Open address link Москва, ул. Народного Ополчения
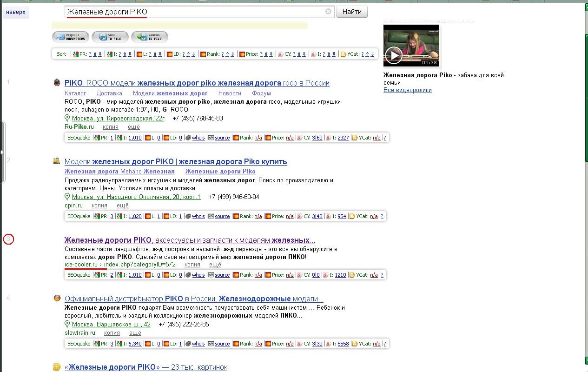 coord(136,197)
